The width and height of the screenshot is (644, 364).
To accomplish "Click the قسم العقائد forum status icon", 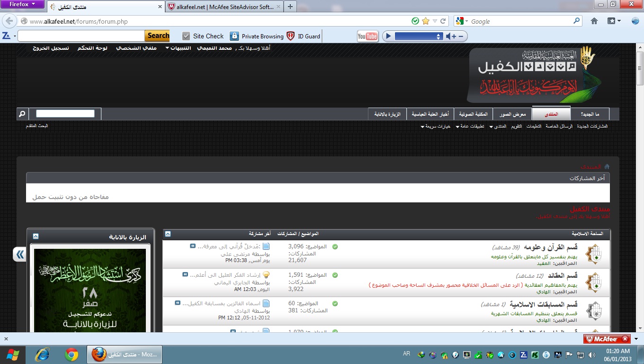I will coord(593,282).
